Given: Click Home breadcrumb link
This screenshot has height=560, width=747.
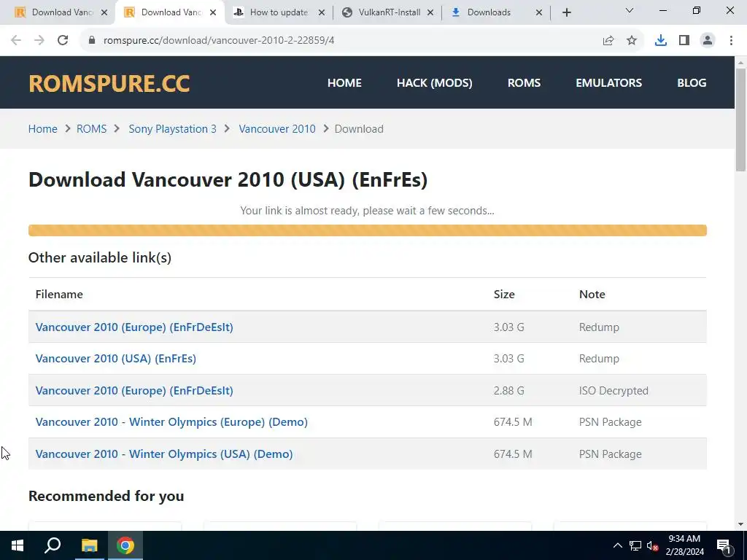Looking at the screenshot, I should click(43, 129).
